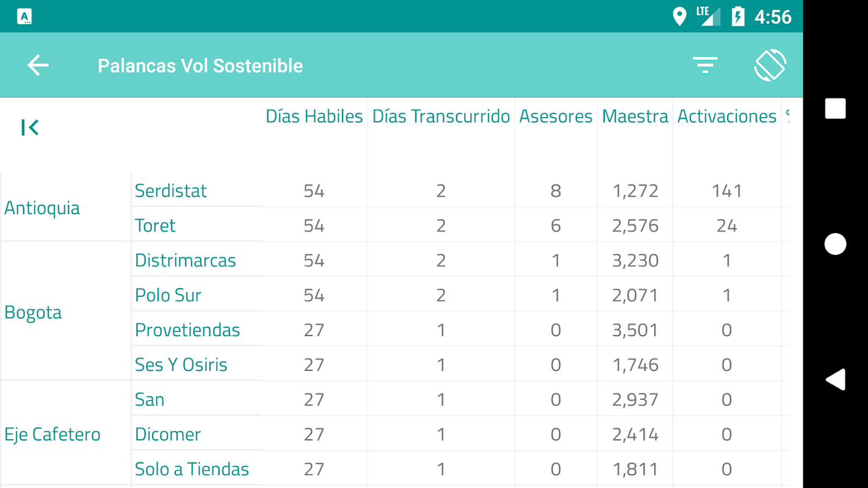Select the Bogota region group
Viewport: 868px width, 488px height.
[x=33, y=312]
